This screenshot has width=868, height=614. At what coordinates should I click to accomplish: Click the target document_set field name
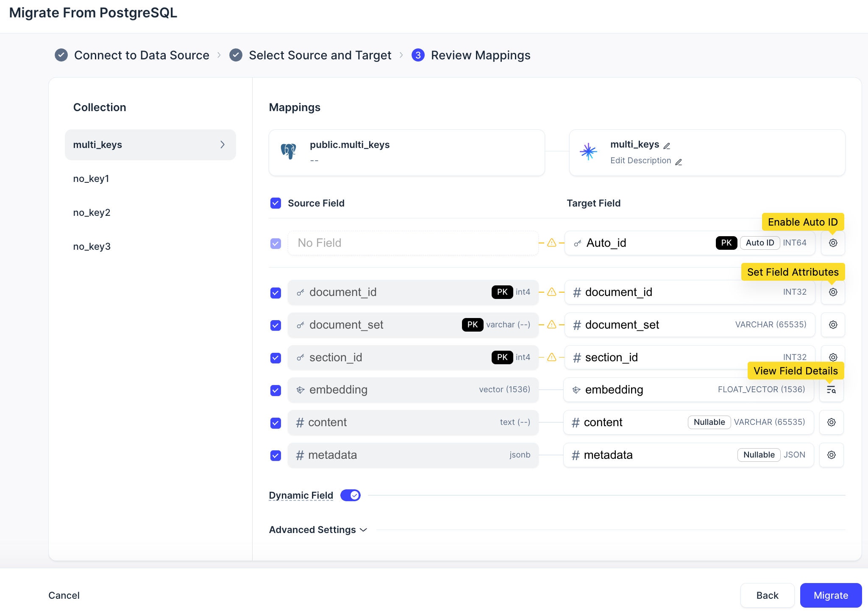pos(622,325)
